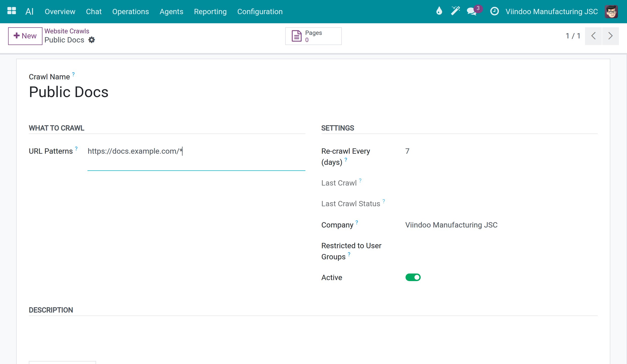Open the Pages stat button
This screenshot has width=627, height=364.
click(313, 36)
